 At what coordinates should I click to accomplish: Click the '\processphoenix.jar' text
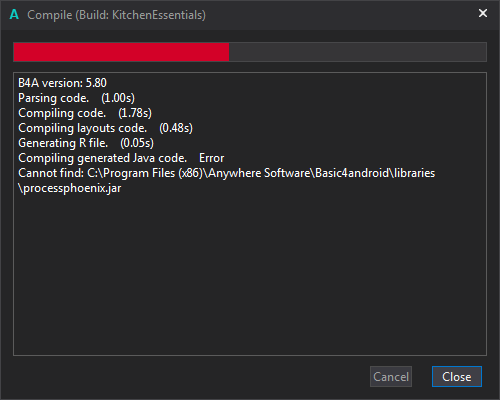[x=70, y=188]
